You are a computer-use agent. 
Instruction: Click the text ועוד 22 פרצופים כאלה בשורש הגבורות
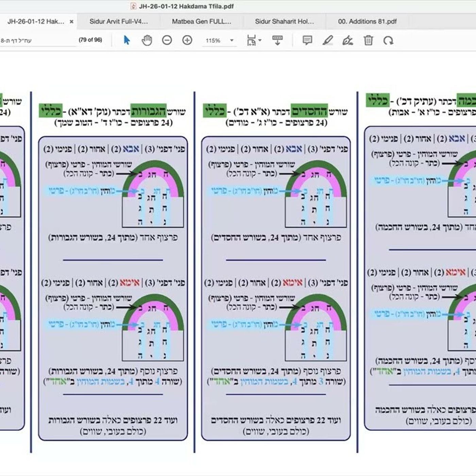pyautogui.click(x=113, y=420)
